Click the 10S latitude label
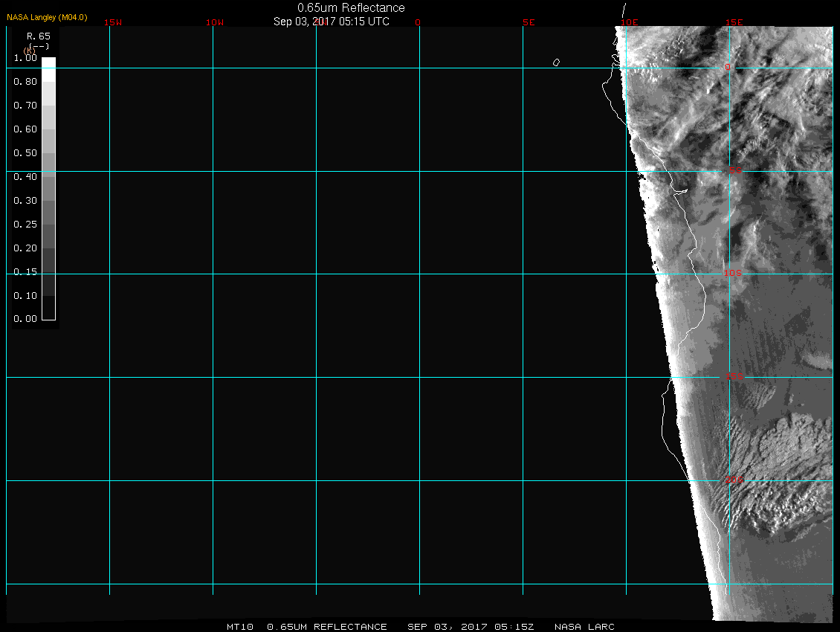The image size is (840, 632). click(733, 274)
